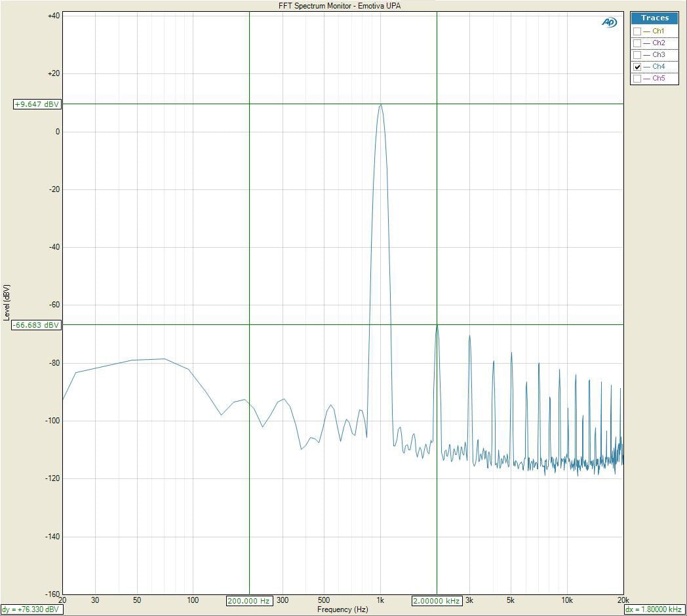Screen dimensions: 687x616
Task: Enable the Ch5 trace checkbox
Action: coord(637,79)
